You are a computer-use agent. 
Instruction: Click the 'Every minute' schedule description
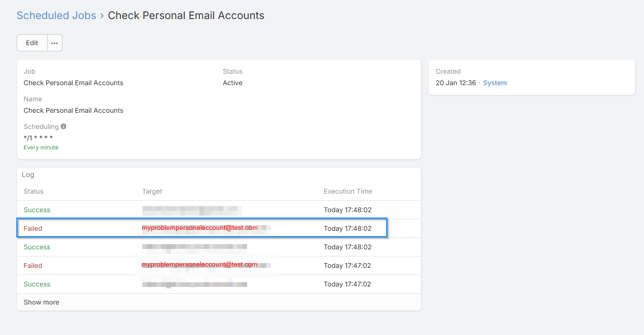41,148
